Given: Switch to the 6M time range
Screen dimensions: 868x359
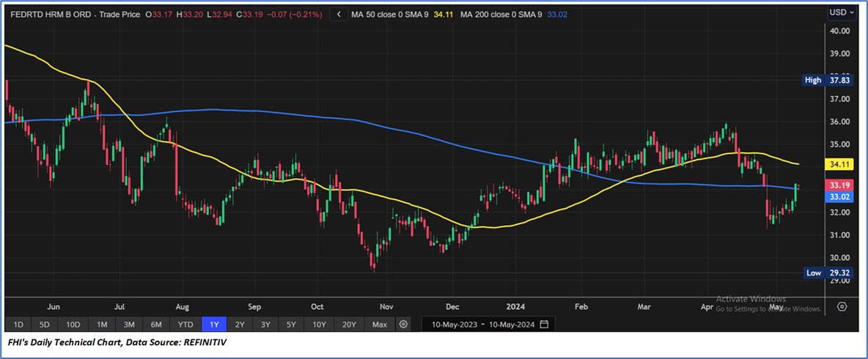Looking at the screenshot, I should click(156, 324).
